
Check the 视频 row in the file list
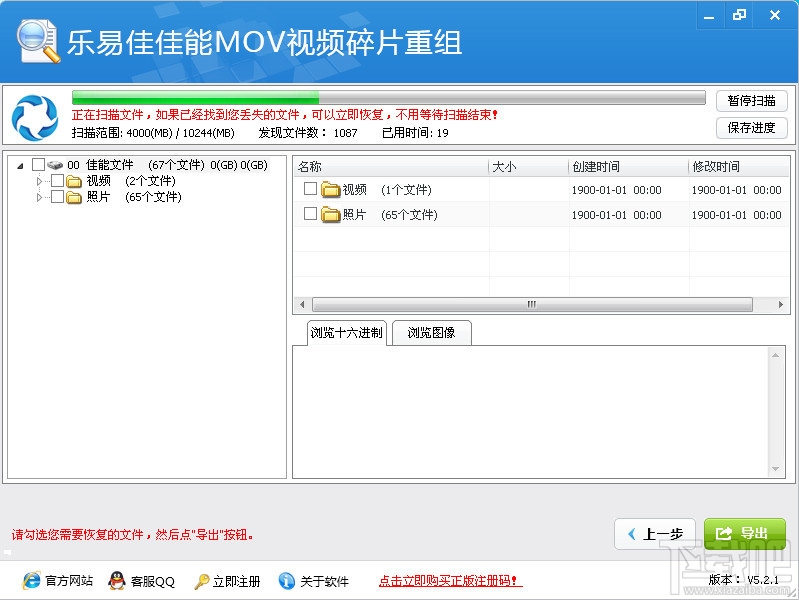[310, 189]
